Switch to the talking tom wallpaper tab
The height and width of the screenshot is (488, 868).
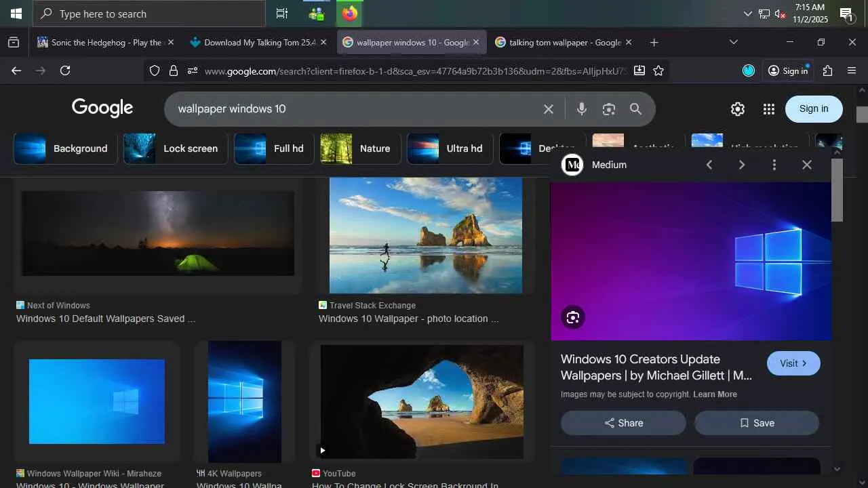[x=565, y=42]
